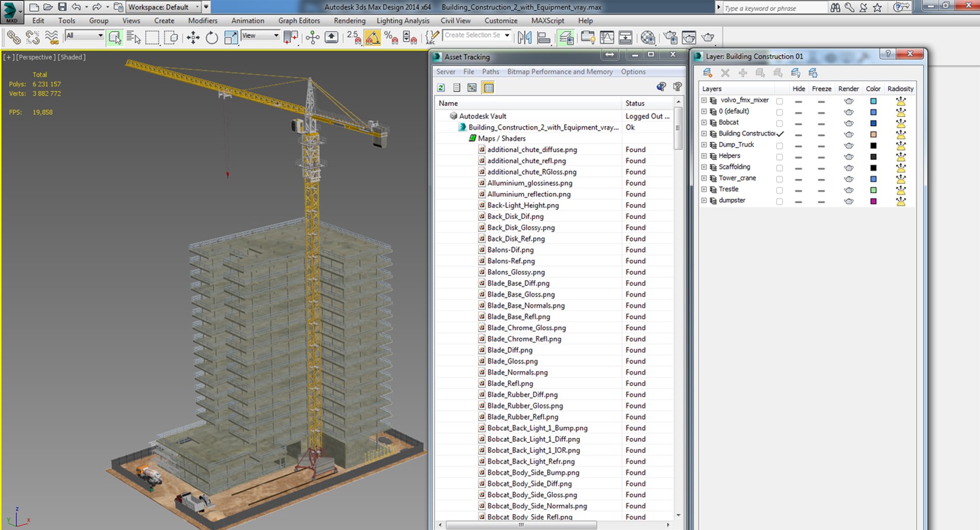Change Building Construction layer tan color swatch
The height and width of the screenshot is (530, 980).
pos(873,134)
